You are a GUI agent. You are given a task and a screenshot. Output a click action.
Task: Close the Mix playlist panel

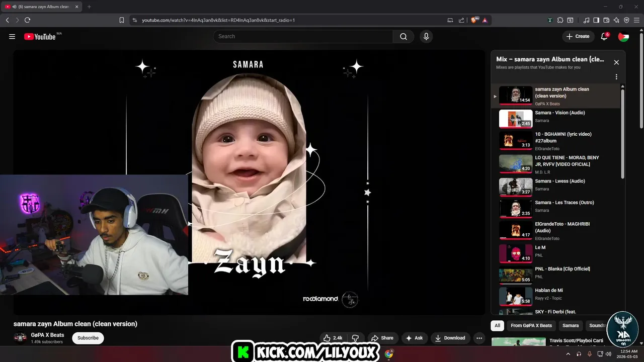616,62
